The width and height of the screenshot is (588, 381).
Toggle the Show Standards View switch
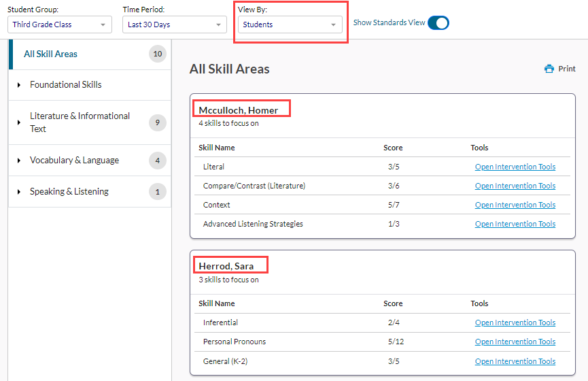(438, 22)
